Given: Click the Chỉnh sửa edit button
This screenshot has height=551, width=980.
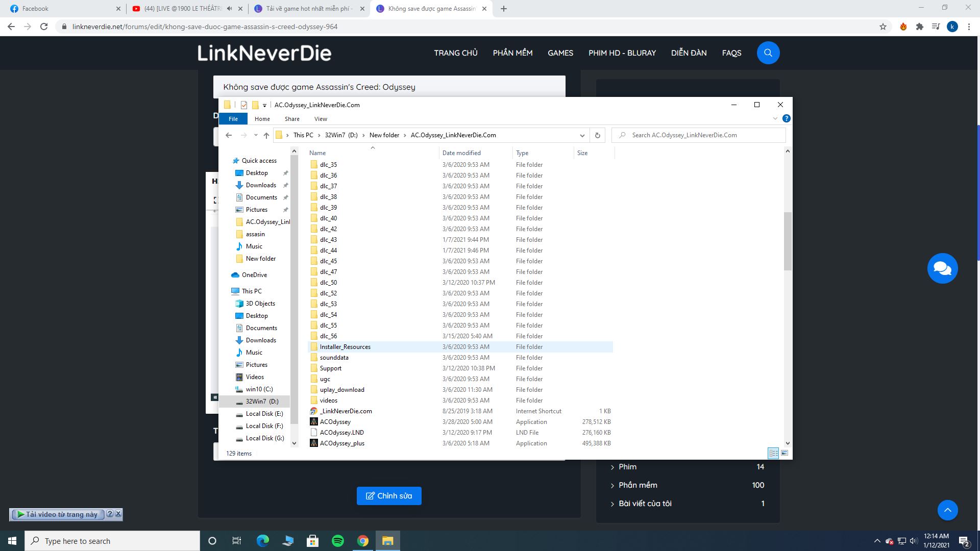Looking at the screenshot, I should pos(389,496).
